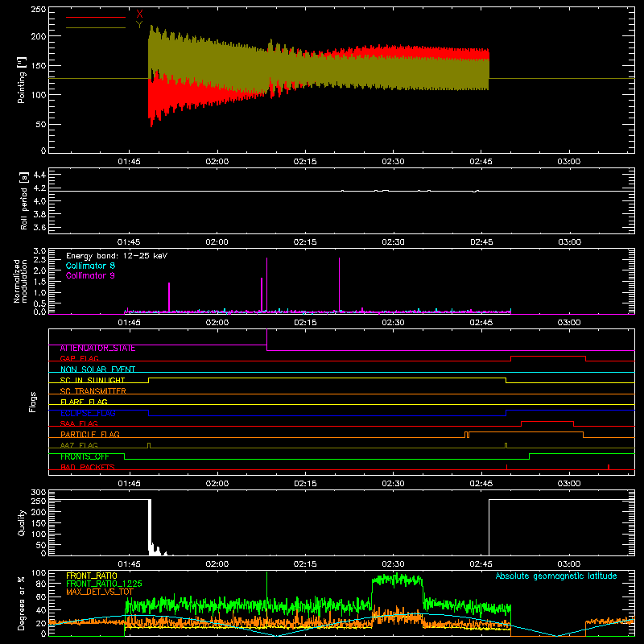Click the GAP_FLAG label
Image resolution: width=644 pixels, height=644 pixels.
click(79, 358)
